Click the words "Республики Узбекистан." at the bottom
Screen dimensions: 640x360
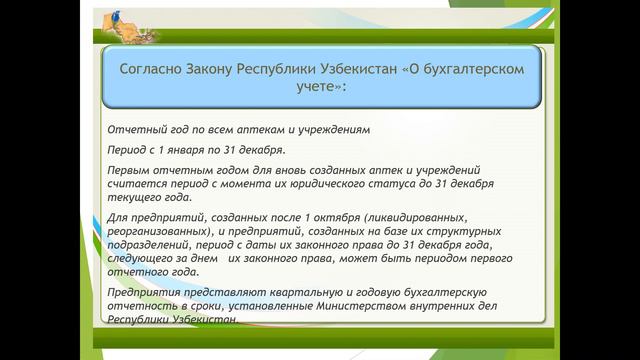173,319
